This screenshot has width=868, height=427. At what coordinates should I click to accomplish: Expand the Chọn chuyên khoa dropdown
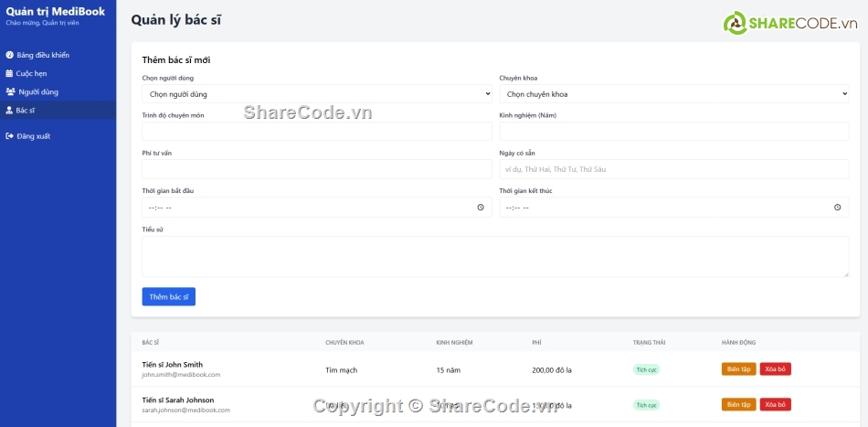click(x=673, y=93)
